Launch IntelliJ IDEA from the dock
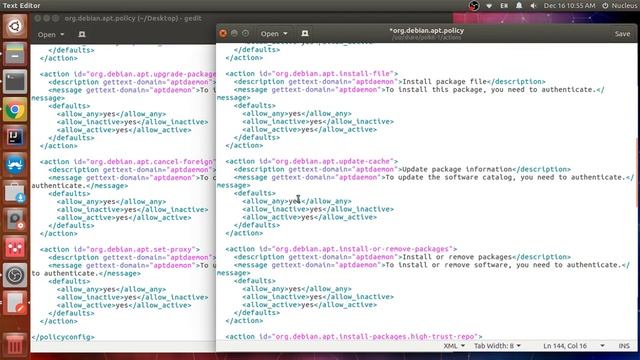 tap(15, 137)
